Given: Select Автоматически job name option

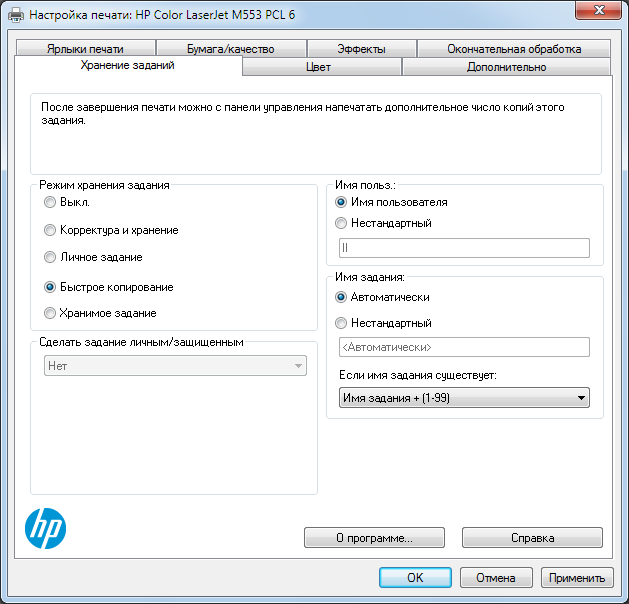Looking at the screenshot, I should tap(342, 297).
